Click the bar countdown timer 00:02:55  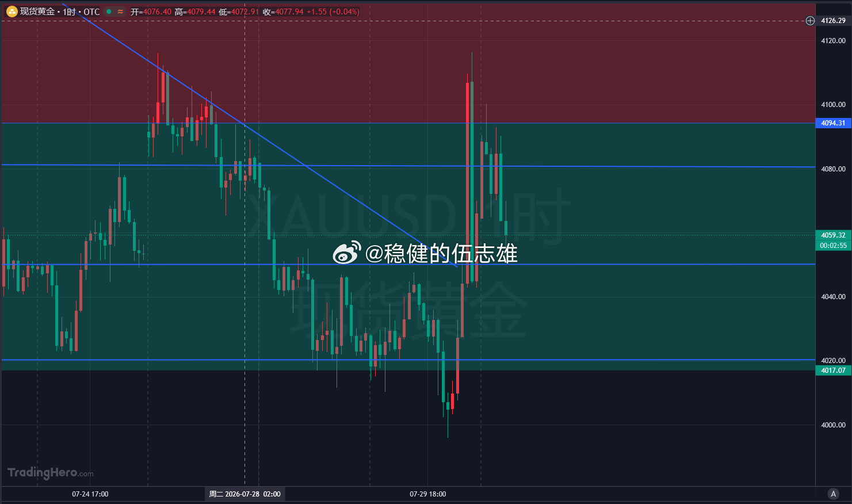coord(833,246)
